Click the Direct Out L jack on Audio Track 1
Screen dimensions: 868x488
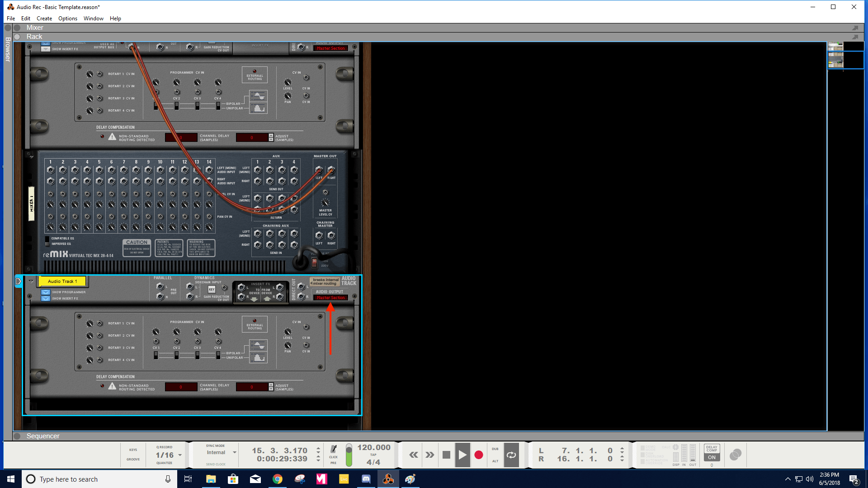301,286
